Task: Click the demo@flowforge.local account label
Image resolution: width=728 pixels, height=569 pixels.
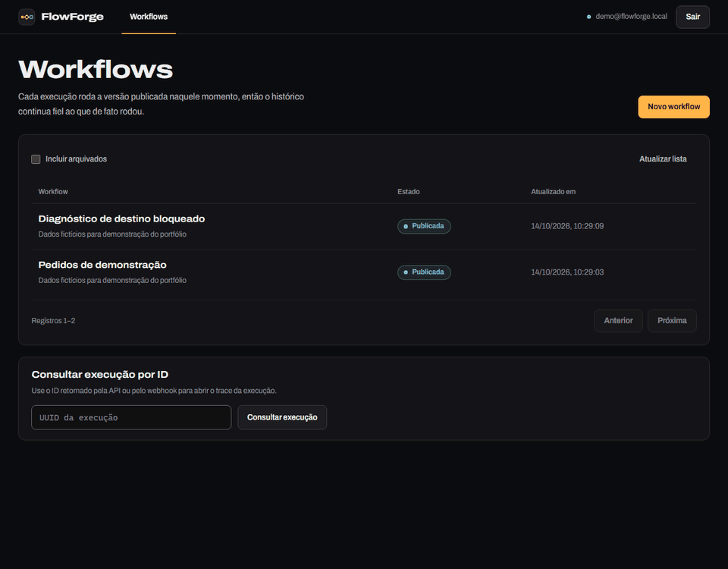Action: click(x=631, y=16)
